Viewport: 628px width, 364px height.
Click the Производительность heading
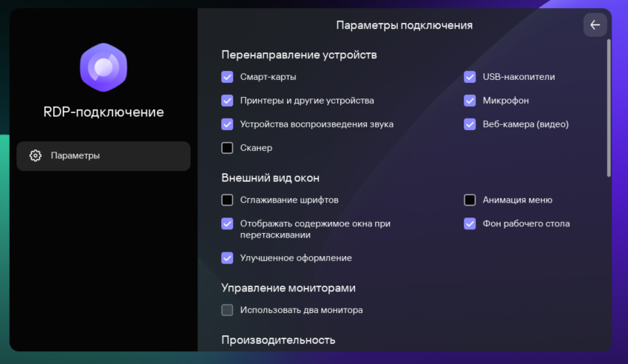(278, 340)
